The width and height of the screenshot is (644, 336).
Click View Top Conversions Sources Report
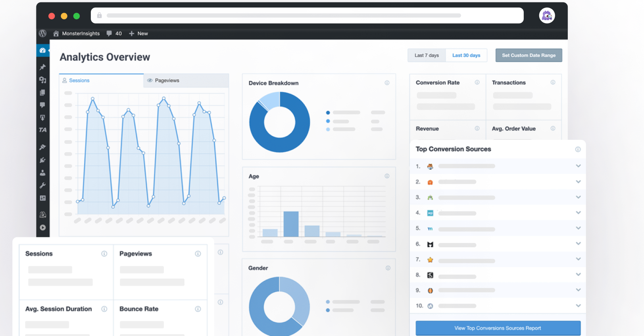click(498, 328)
